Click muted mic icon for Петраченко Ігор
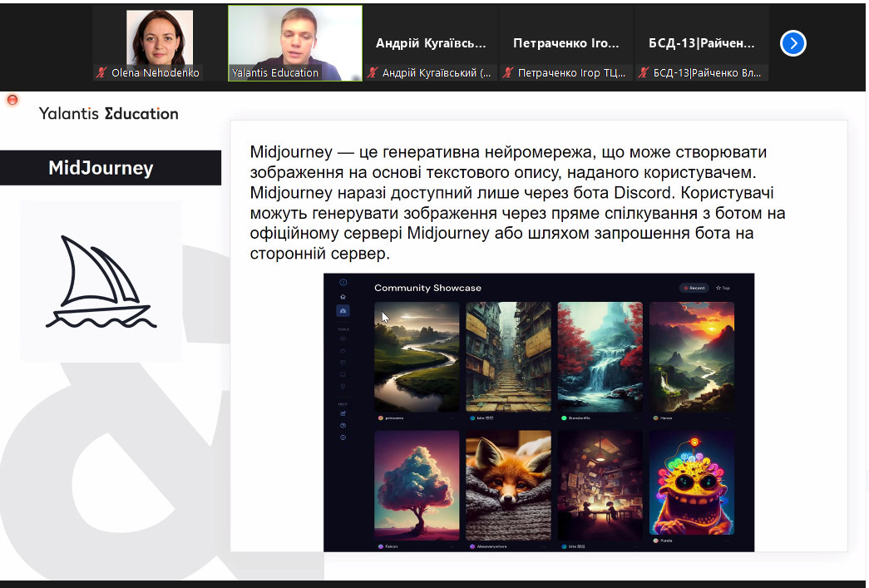The width and height of the screenshot is (869, 588). [507, 72]
